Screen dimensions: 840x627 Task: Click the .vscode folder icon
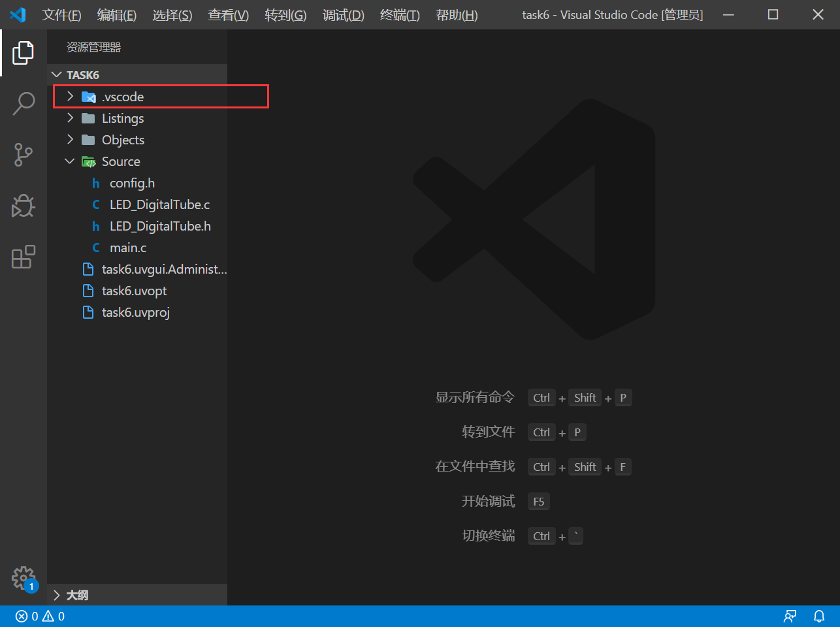89,97
